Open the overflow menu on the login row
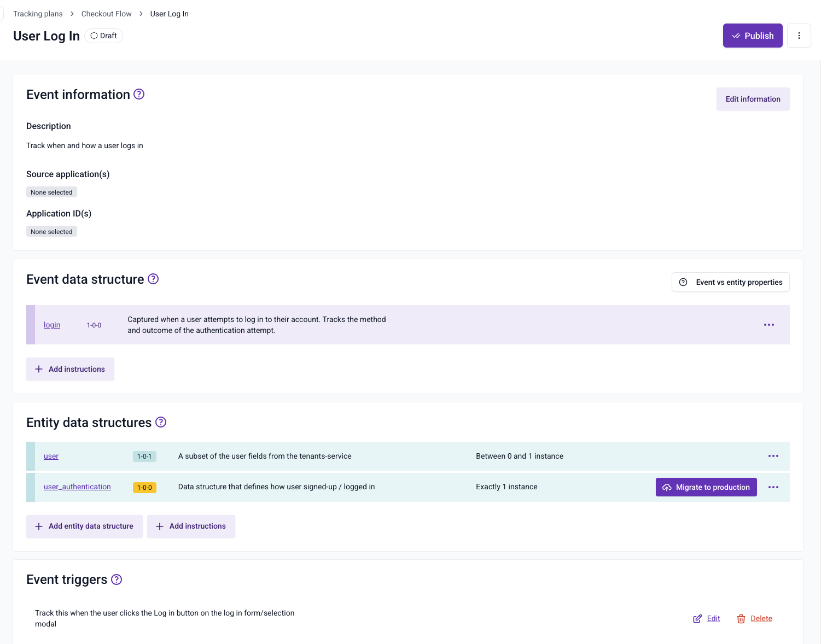 tap(768, 325)
